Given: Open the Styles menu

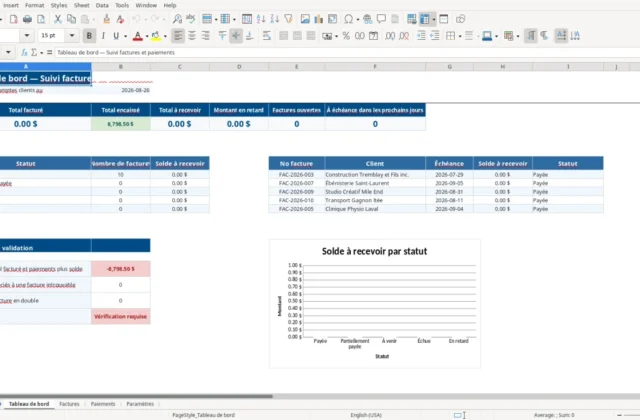Looking at the screenshot, I should 59,5.
